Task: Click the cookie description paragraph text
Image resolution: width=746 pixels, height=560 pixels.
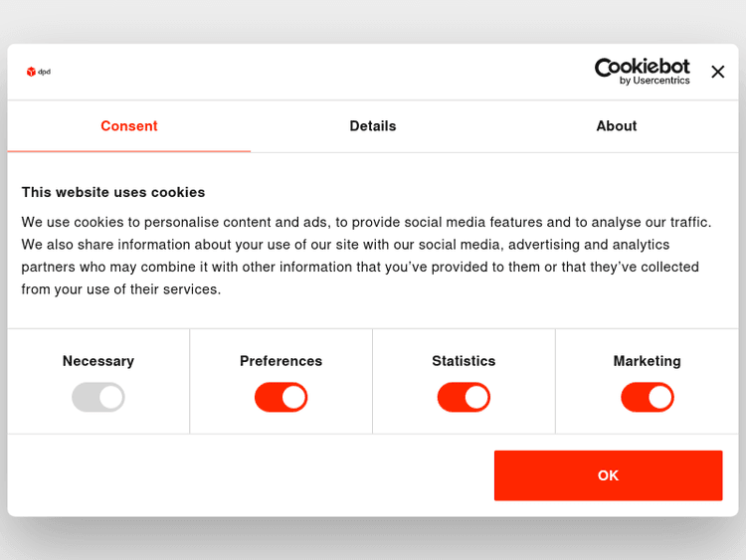Action: tap(366, 256)
